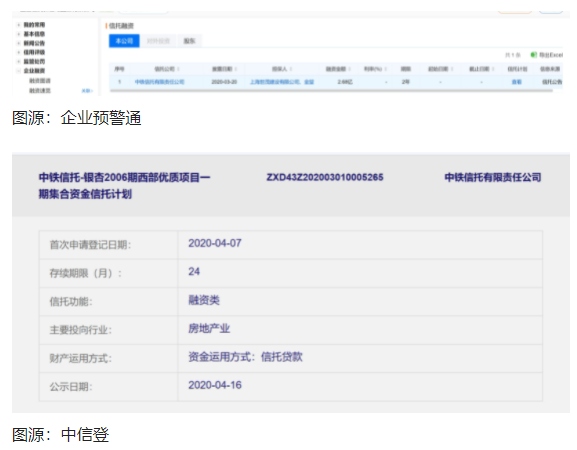
Task: Click the 全部 link in guarantor cell
Action: click(309, 82)
